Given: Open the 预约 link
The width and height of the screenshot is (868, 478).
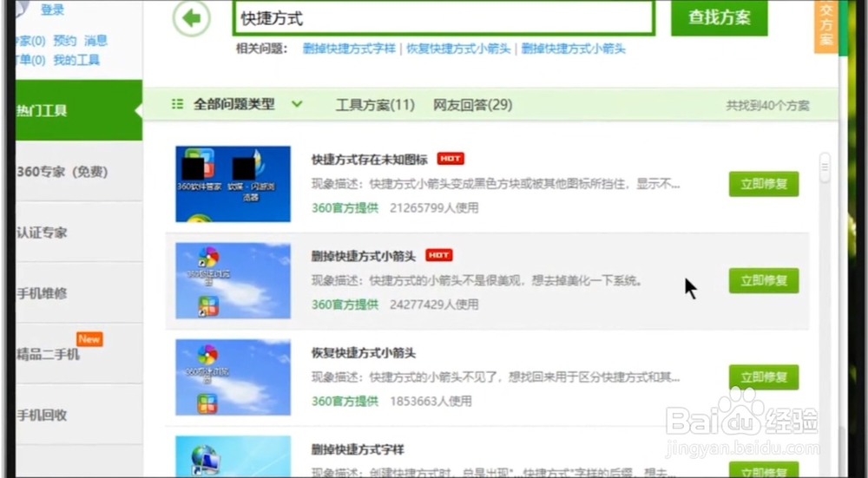Looking at the screenshot, I should [65, 41].
